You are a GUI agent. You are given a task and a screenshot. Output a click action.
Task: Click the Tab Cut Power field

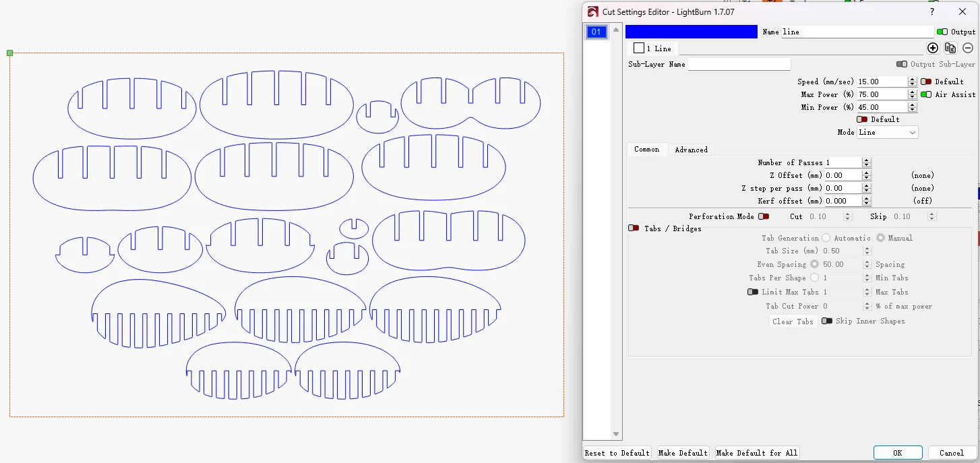843,306
